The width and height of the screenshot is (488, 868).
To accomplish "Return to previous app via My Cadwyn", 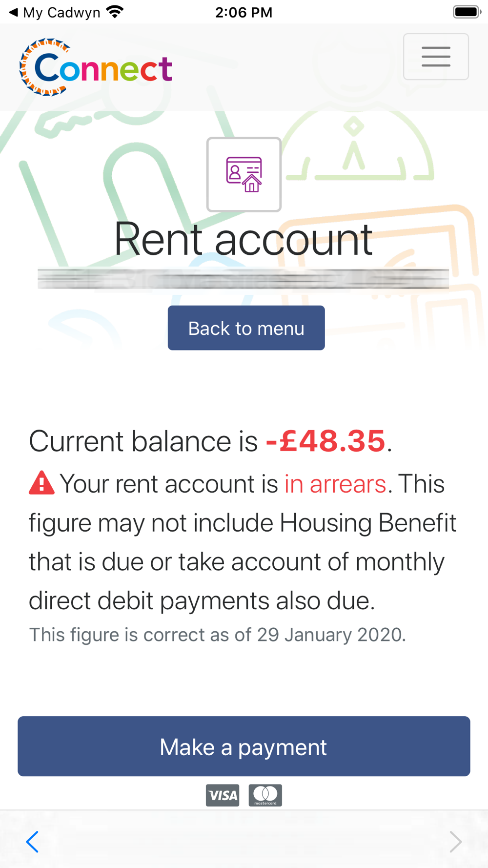I will click(x=55, y=12).
